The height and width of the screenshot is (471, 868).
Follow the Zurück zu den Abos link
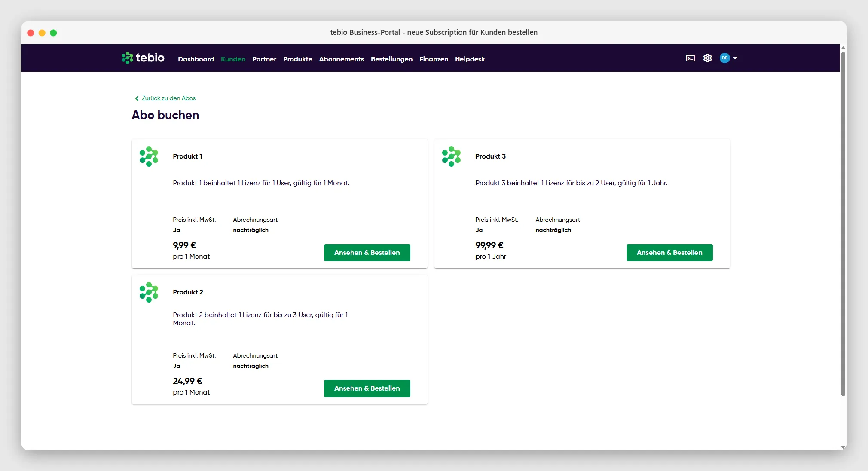coord(168,98)
